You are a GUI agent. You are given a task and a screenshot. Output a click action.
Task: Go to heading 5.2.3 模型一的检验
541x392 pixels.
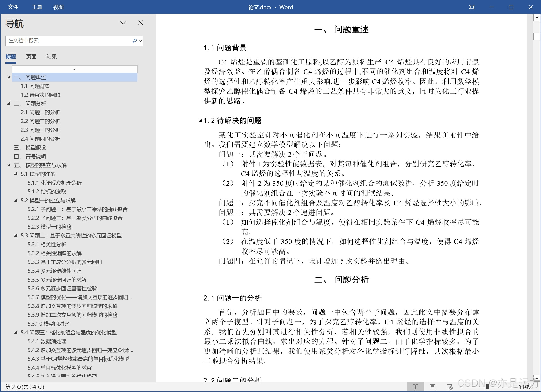coord(49,227)
